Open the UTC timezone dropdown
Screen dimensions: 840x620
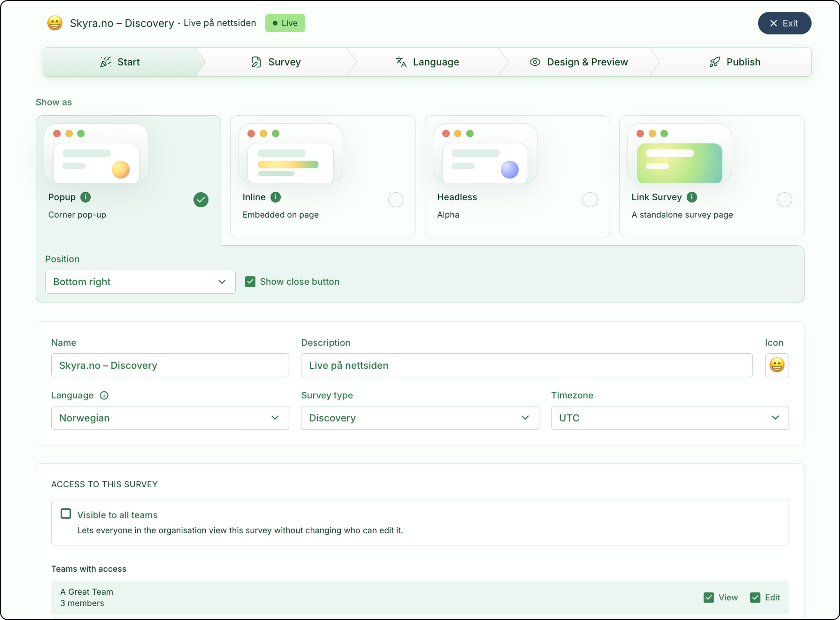(670, 418)
